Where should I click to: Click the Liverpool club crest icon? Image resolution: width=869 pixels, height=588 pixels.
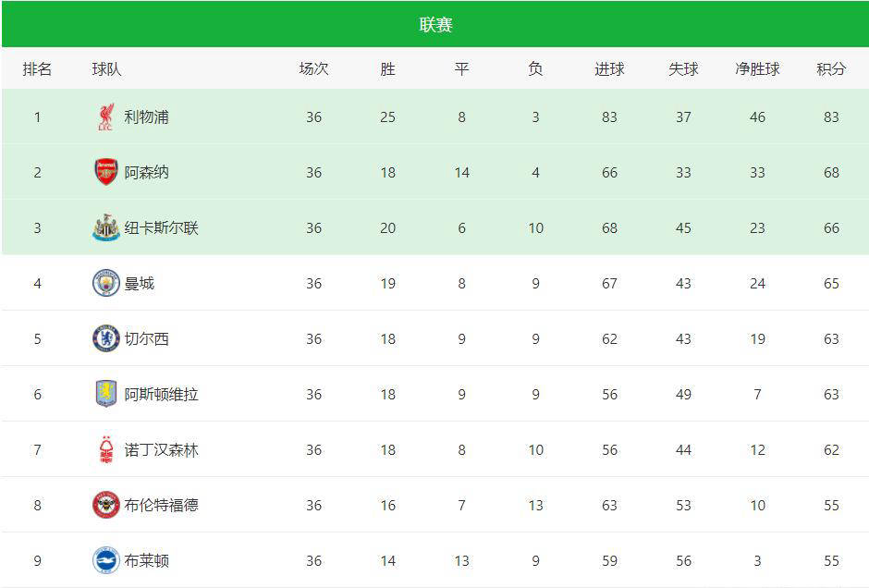point(106,116)
